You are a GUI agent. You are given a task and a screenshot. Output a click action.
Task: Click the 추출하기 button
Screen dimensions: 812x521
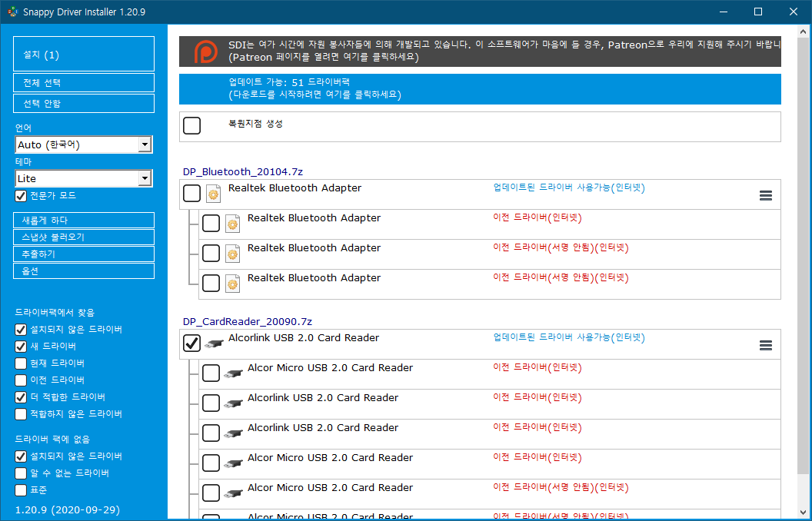click(84, 254)
